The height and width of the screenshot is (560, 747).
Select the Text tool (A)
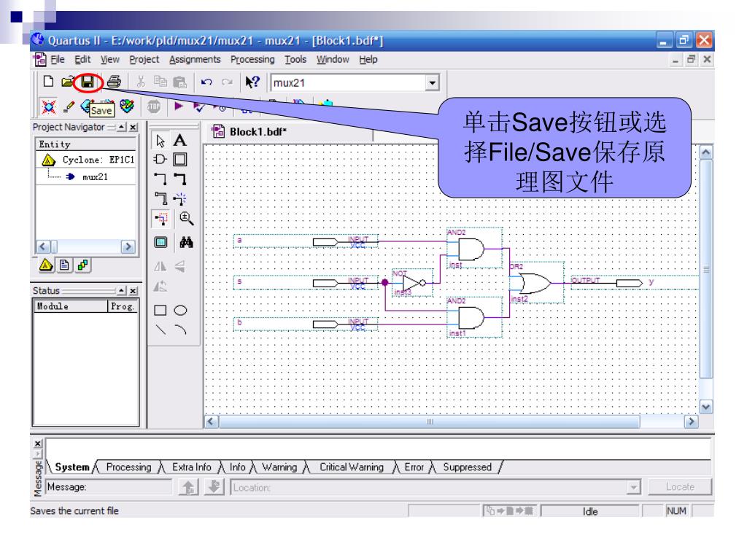(x=180, y=140)
